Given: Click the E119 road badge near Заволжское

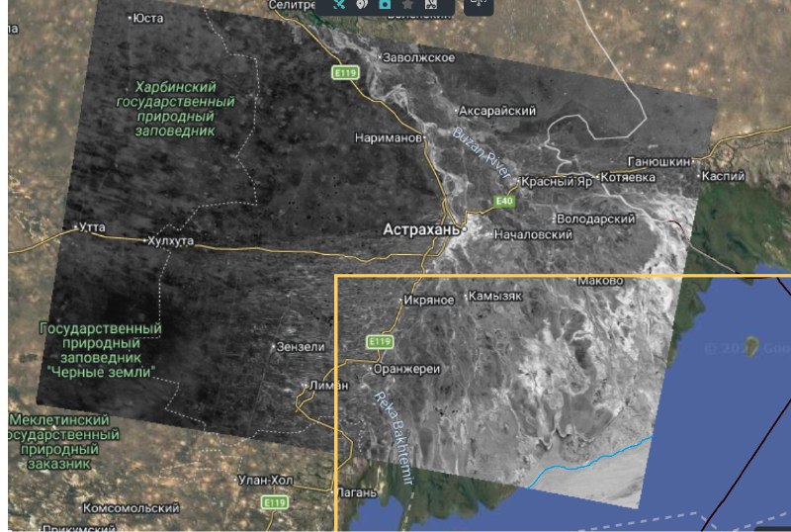Looking at the screenshot, I should tap(344, 72).
